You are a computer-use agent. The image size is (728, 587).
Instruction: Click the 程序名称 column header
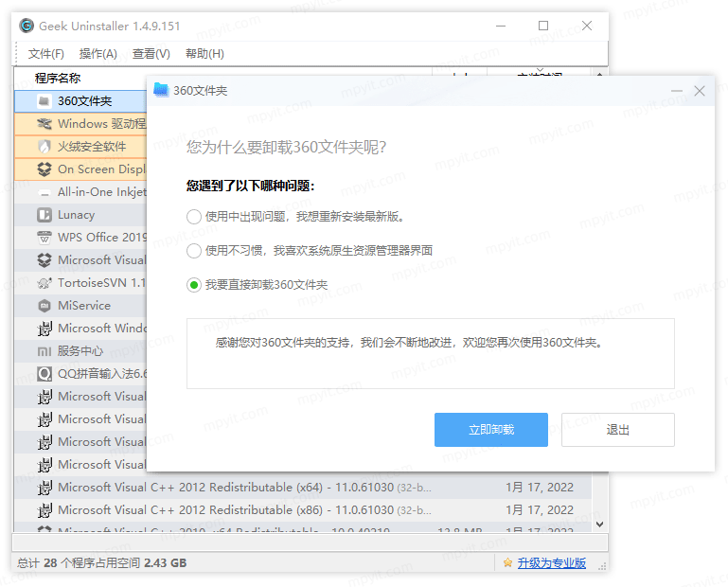(x=58, y=78)
